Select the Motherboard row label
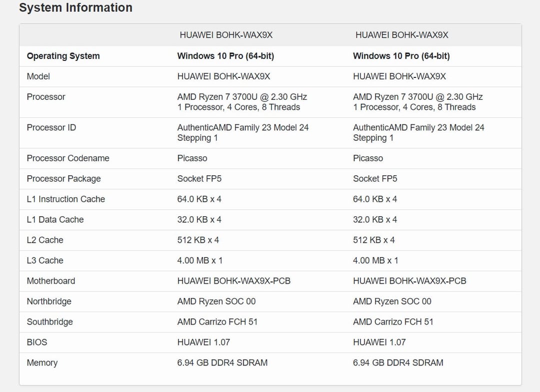Screen dimensions: 540x392 click(51, 281)
